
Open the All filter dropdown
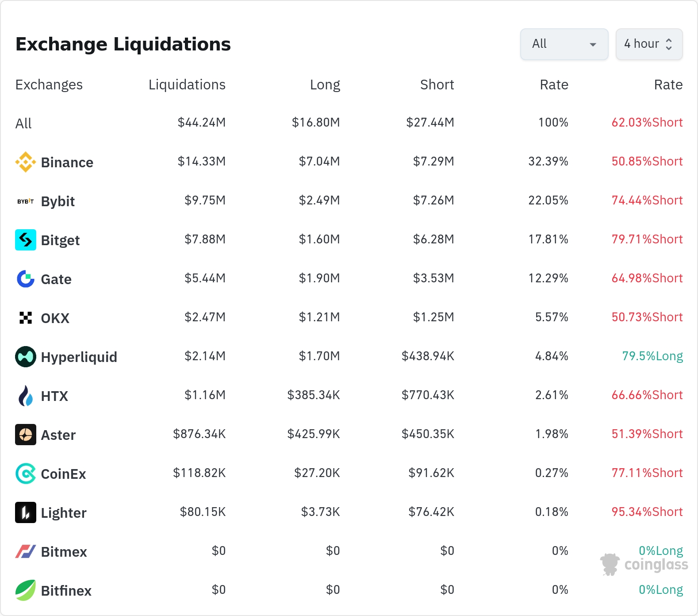click(564, 44)
